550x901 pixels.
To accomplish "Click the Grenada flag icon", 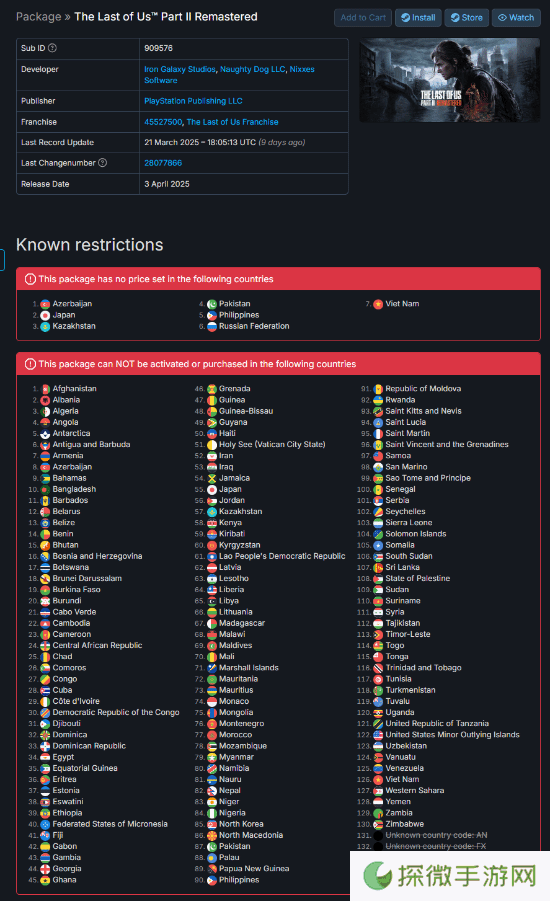I will [211, 389].
